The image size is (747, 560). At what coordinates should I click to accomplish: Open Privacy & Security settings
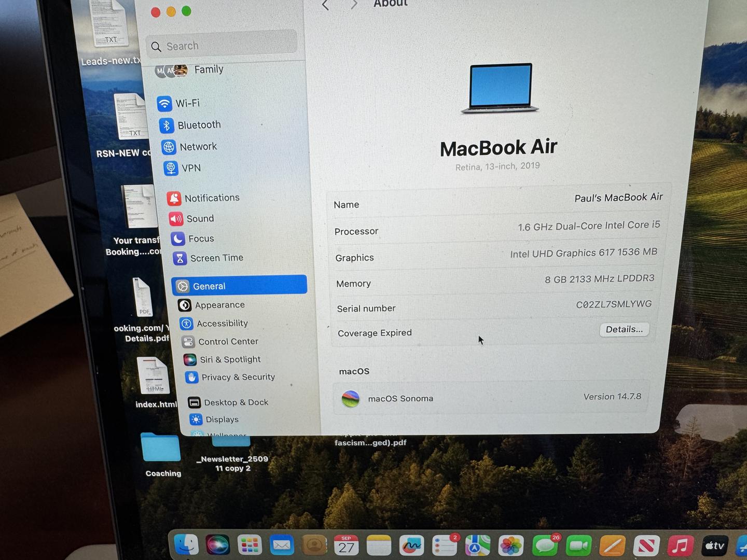click(230, 377)
